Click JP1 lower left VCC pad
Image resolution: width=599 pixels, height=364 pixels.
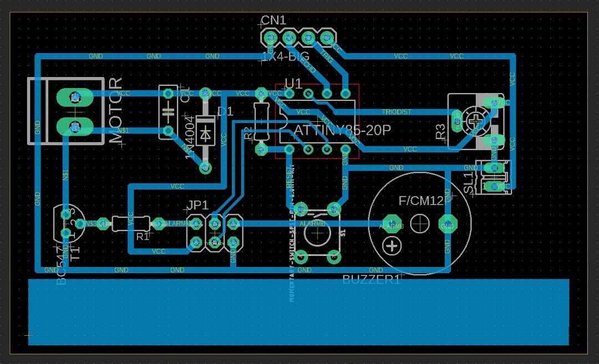click(x=196, y=242)
